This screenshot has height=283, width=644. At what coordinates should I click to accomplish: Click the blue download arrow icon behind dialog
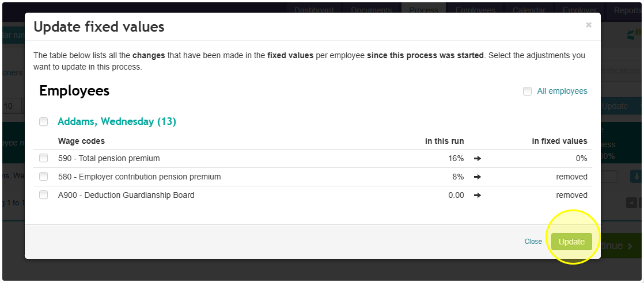point(636,177)
